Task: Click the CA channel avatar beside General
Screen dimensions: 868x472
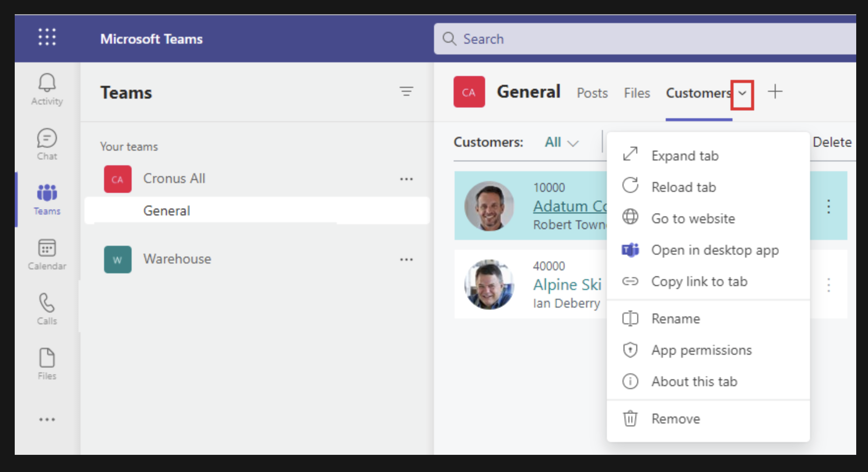Action: click(x=469, y=92)
